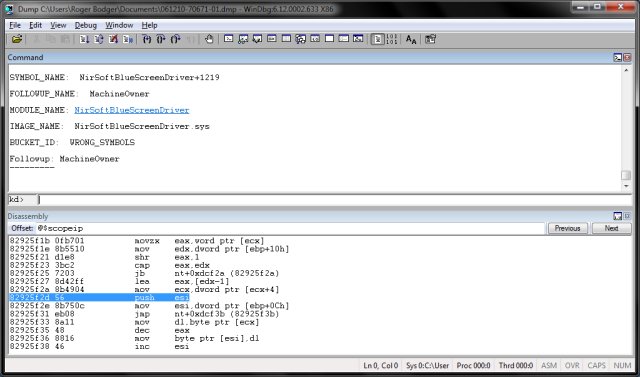This screenshot has height=377, width=640.
Task: Open the Help menu
Action: [x=149, y=25]
